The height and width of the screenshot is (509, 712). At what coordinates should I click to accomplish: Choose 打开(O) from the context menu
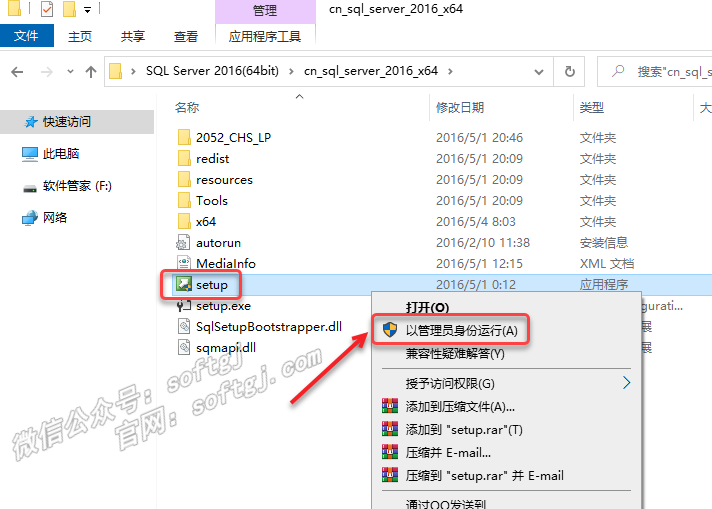click(427, 307)
